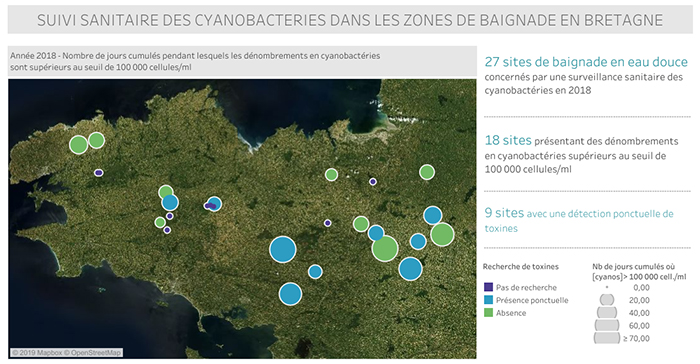Click the '27 sites de baignade en eau douce' heading
Screen dimensions: 700x364
(x=586, y=62)
